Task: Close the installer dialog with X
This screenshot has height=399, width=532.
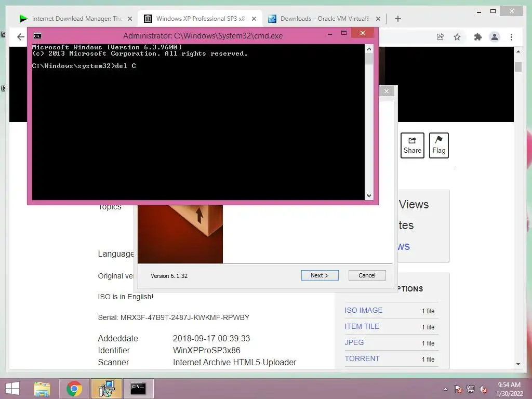Action: tap(386, 91)
